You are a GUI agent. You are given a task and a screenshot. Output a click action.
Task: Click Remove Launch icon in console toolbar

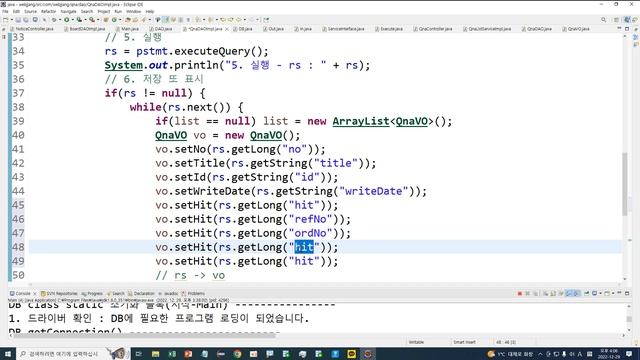click(x=527, y=293)
